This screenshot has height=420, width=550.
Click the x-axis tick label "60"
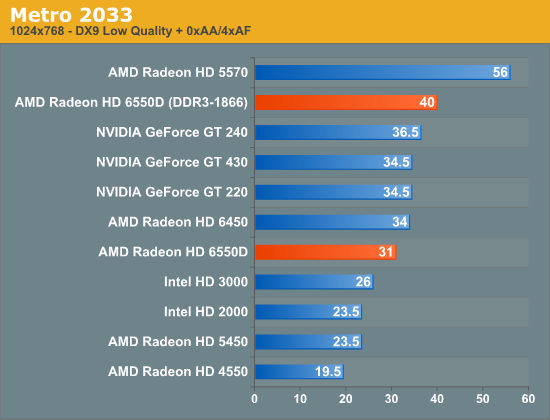coord(528,399)
